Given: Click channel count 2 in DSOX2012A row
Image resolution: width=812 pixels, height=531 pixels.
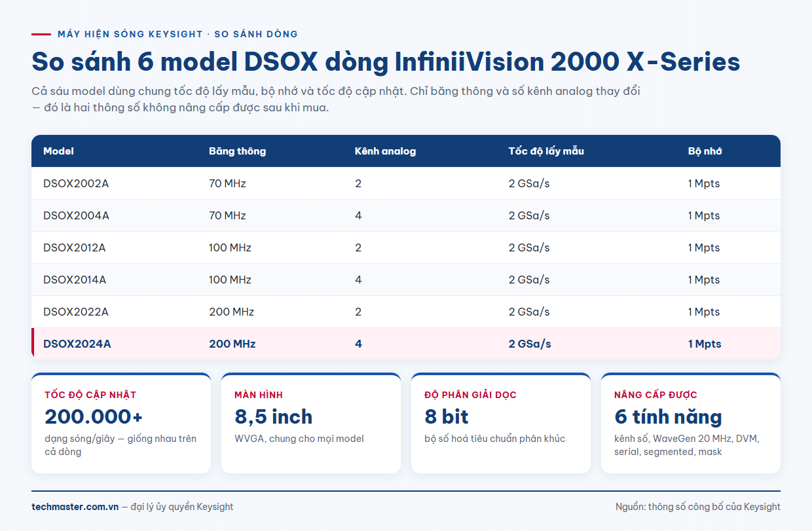Looking at the screenshot, I should pyautogui.click(x=358, y=247).
